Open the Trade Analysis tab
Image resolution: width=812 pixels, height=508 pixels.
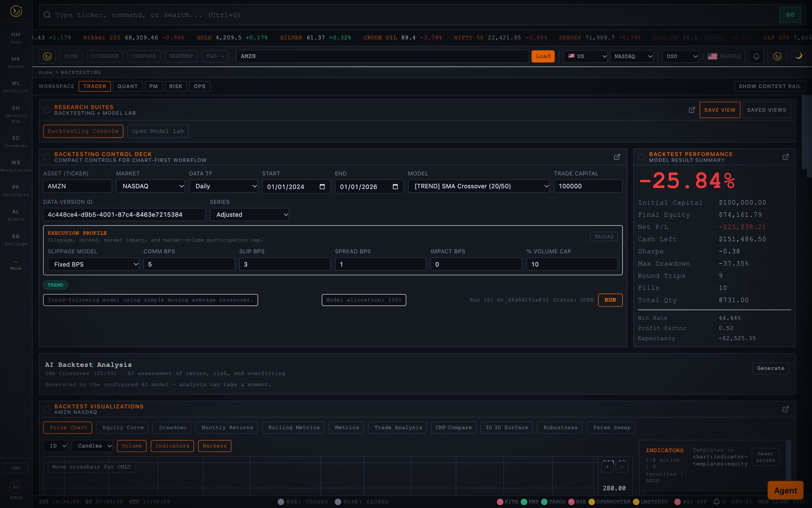point(398,428)
